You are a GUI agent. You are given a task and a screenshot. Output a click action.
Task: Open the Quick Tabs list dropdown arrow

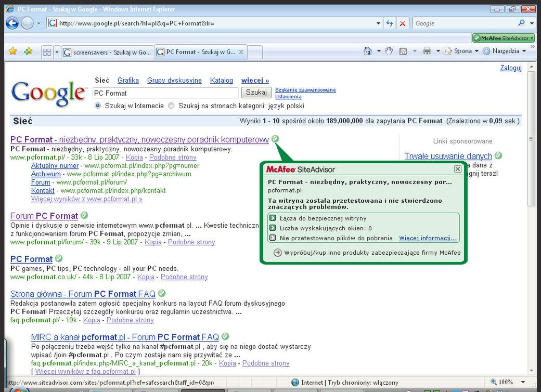(x=57, y=53)
